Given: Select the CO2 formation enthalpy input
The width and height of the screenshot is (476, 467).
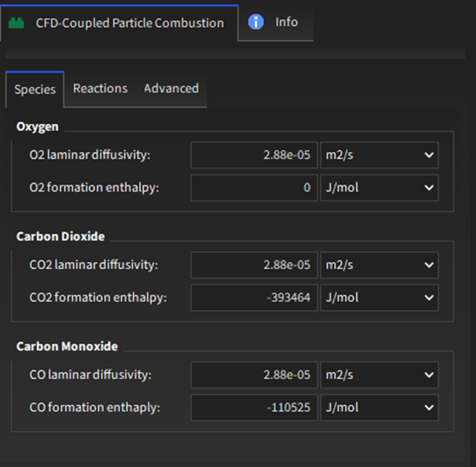Looking at the screenshot, I should coord(254,298).
